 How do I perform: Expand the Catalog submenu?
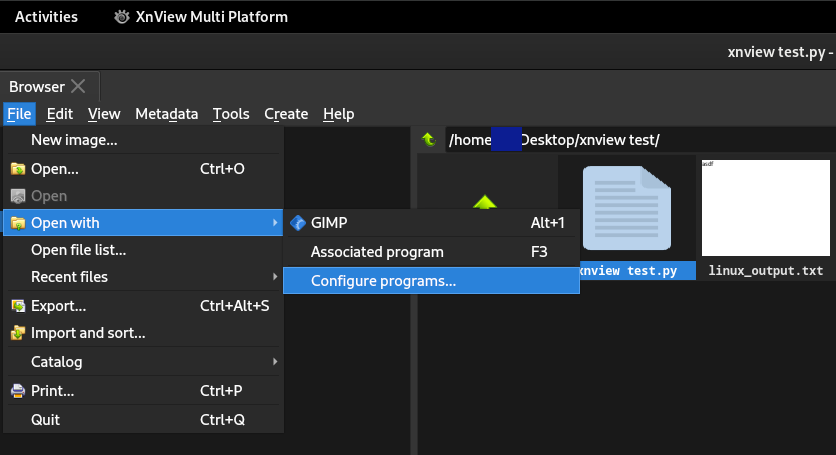[143, 362]
